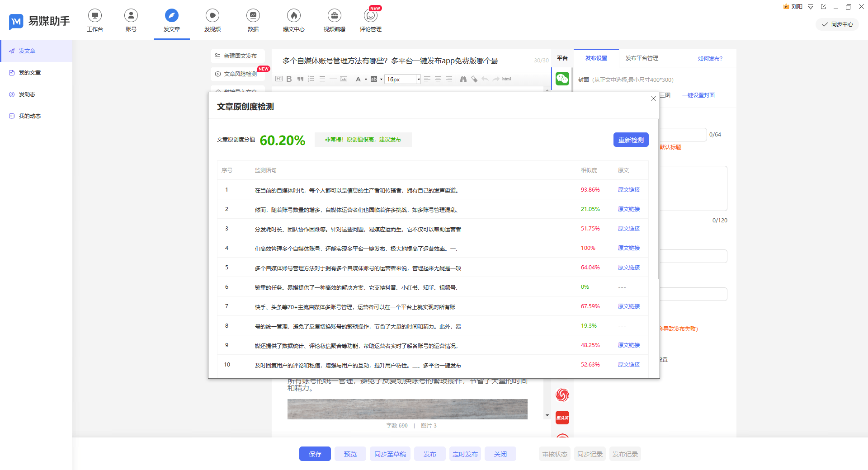Apply the bulleted list icon
The width and height of the screenshot is (868, 470).
coord(322,79)
